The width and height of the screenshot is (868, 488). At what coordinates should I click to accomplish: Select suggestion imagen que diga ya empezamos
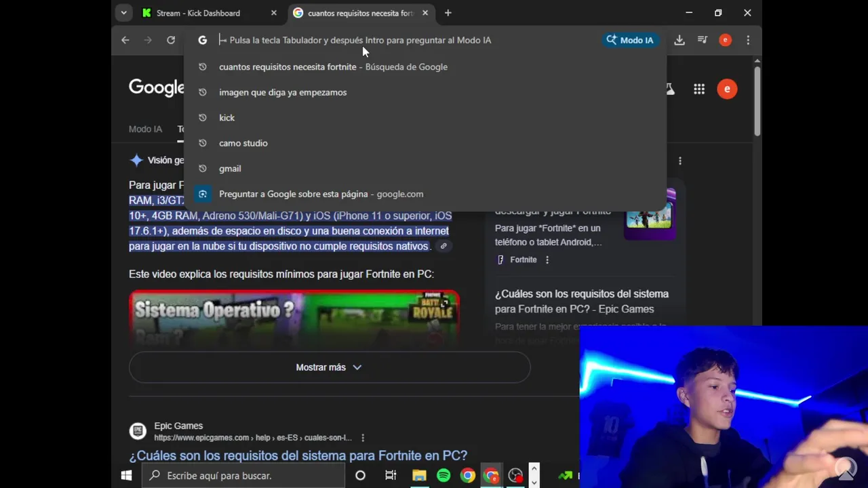[x=426, y=92]
